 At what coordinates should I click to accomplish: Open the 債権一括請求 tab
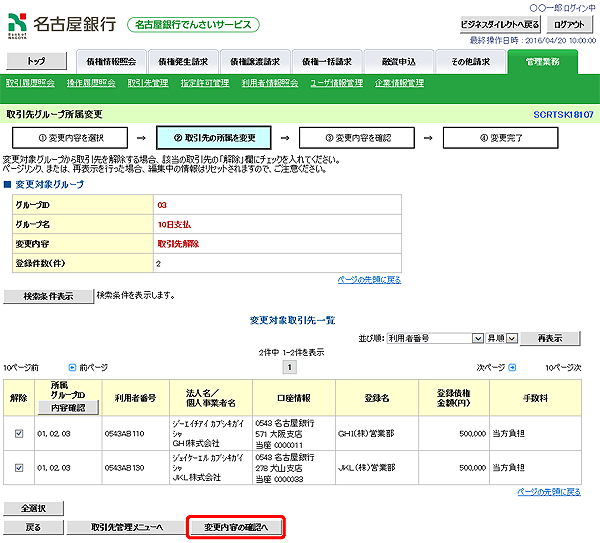click(x=327, y=62)
